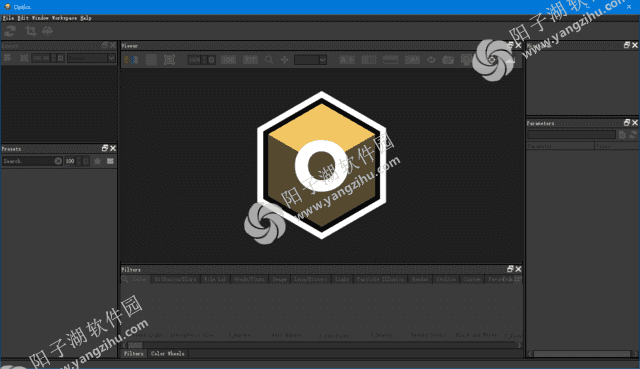The width and height of the screenshot is (640, 369).
Task: Click the snapshot camera icon in Viewer
Action: coord(448,60)
